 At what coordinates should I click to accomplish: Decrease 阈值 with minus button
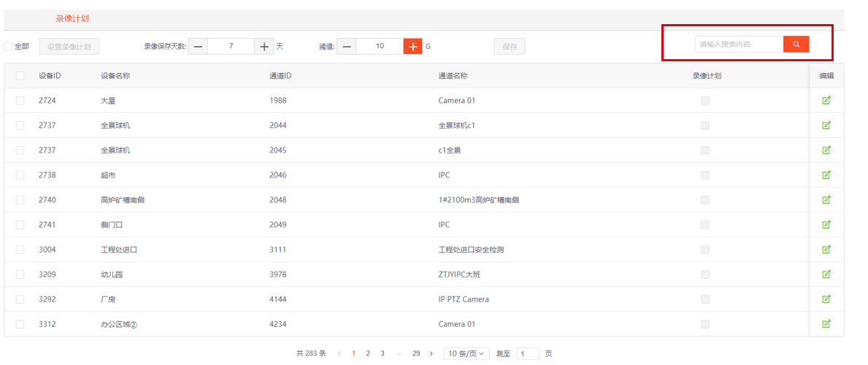[x=347, y=47]
